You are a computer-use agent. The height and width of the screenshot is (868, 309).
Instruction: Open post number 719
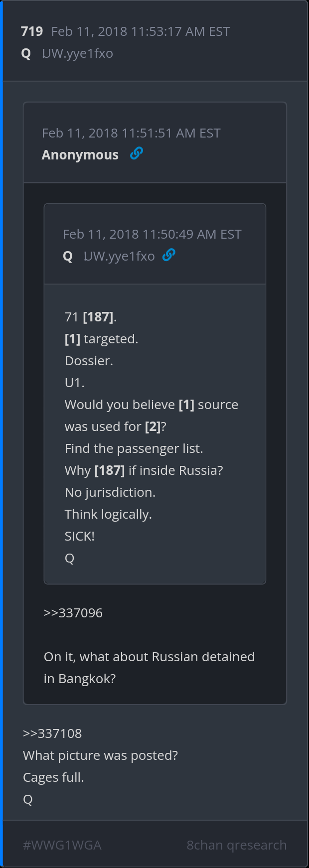click(x=32, y=31)
